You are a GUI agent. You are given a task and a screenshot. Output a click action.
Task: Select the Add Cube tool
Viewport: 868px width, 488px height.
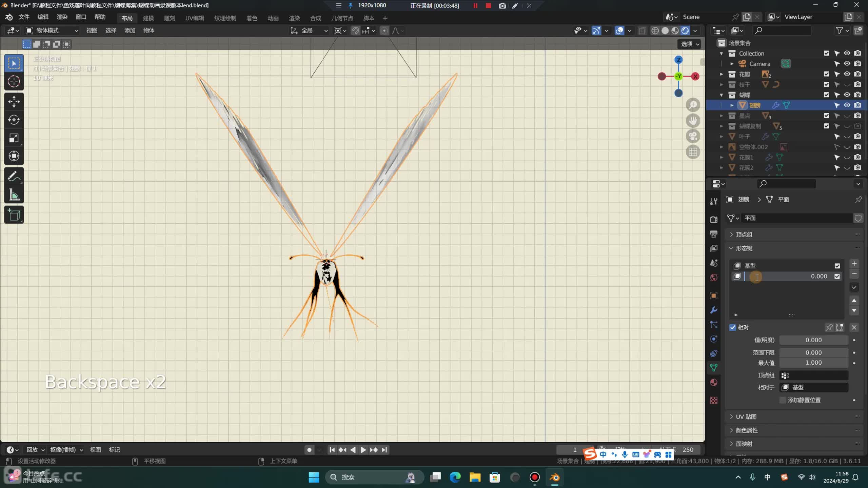tap(14, 215)
